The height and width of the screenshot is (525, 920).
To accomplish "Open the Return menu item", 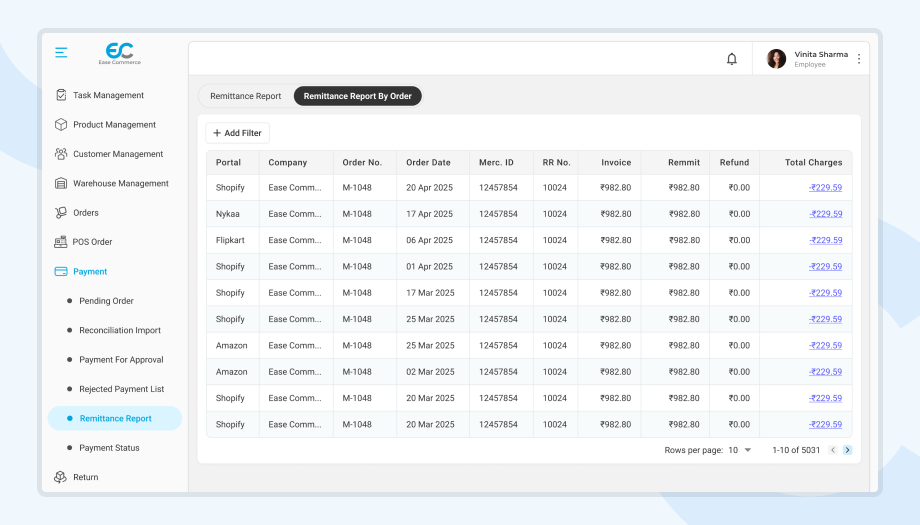I will 86,477.
